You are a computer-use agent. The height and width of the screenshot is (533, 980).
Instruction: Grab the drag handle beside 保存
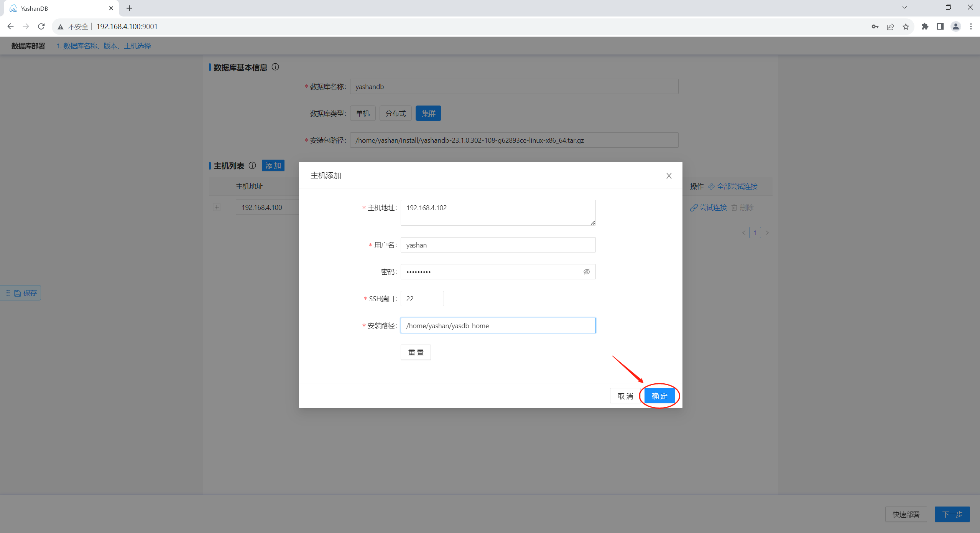(x=8, y=293)
